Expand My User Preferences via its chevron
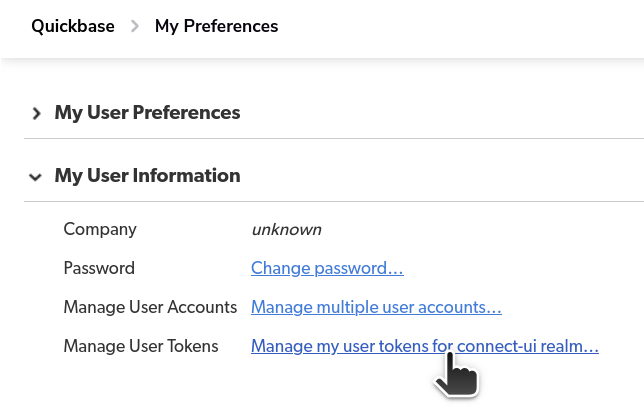644x414 pixels. [36, 113]
